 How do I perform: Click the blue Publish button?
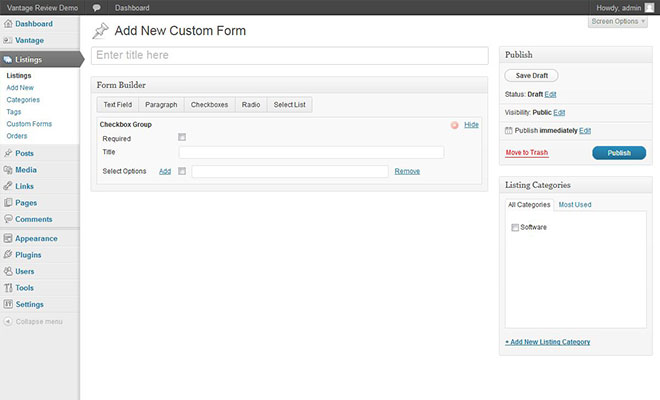[618, 153]
